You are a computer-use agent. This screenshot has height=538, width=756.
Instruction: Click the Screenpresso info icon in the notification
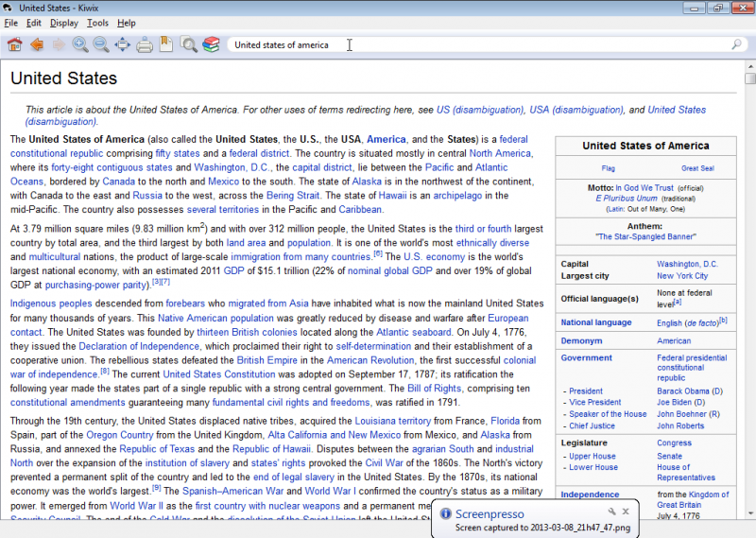(445, 513)
